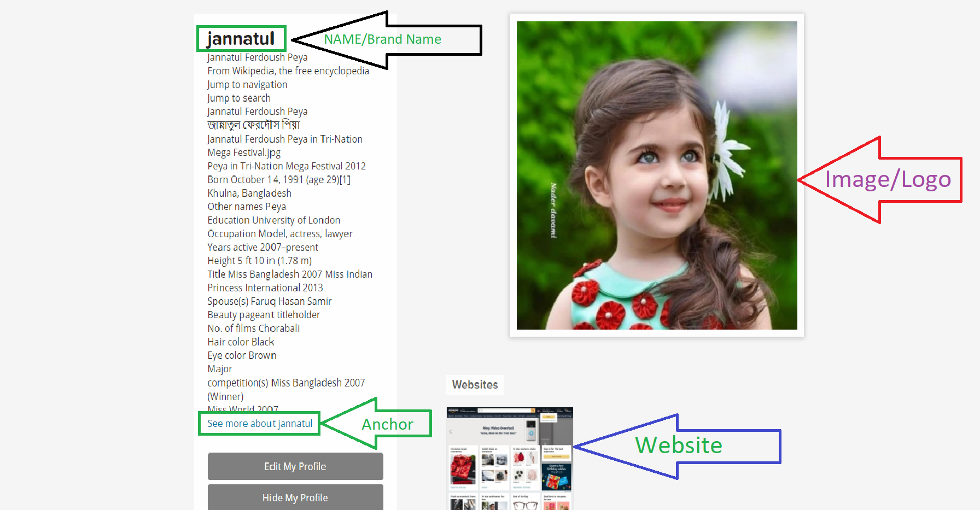Click the See more about jannatul anchor link
Viewport: 980px width, 510px height.
[x=259, y=423]
